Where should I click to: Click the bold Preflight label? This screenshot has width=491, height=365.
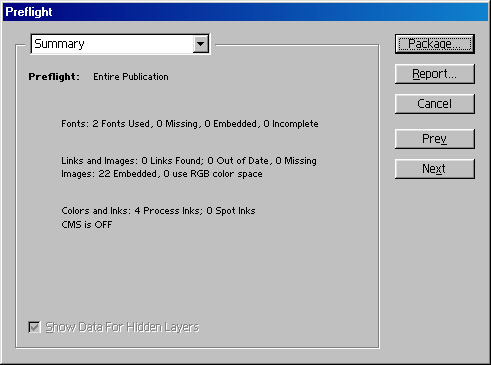tap(54, 77)
